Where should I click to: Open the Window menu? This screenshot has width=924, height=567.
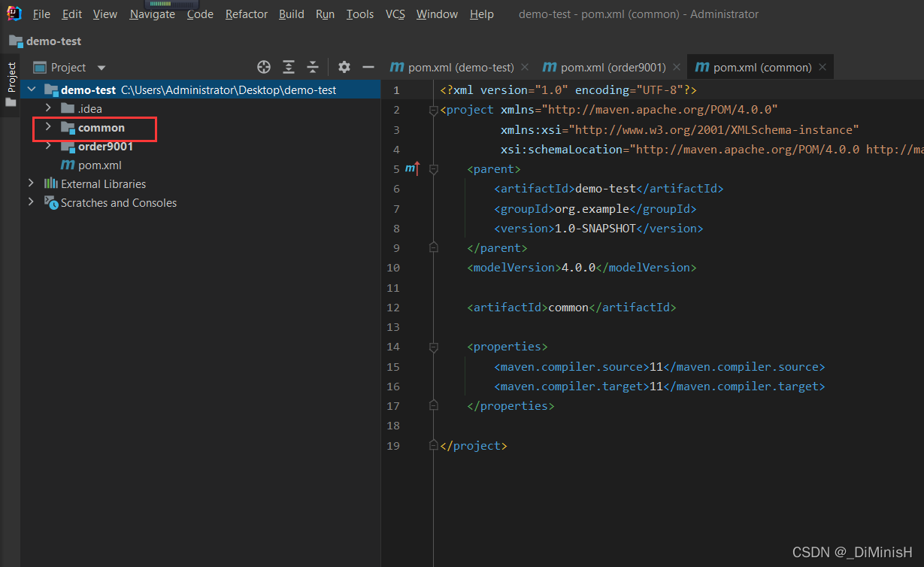coord(438,14)
